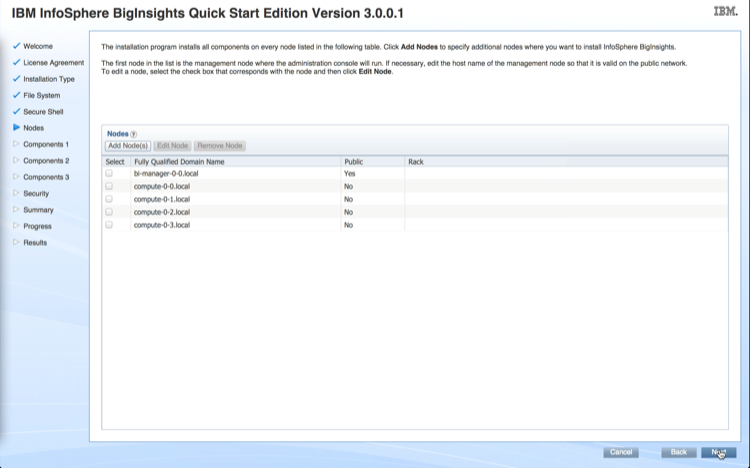The image size is (750, 468).
Task: Click the Rack column header
Action: 416,162
